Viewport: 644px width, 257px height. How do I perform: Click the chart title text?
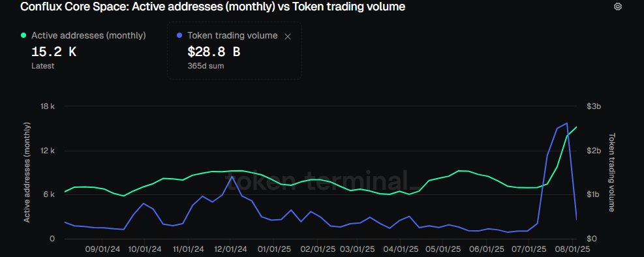pos(213,7)
